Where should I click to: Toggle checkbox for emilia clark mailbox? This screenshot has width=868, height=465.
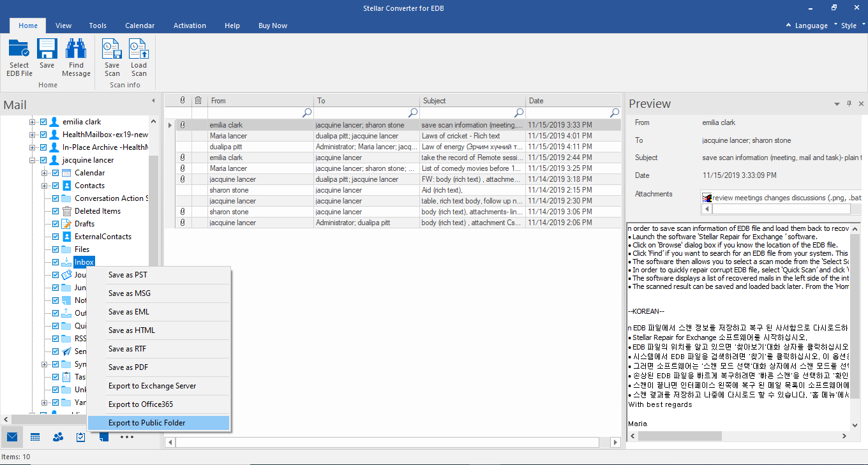point(43,122)
